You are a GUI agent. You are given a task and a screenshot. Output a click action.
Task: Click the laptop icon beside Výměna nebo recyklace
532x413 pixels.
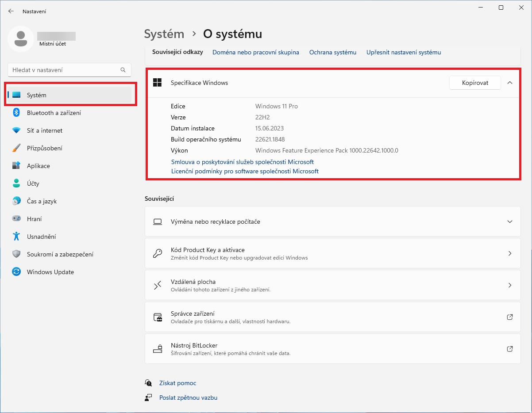coord(157,222)
